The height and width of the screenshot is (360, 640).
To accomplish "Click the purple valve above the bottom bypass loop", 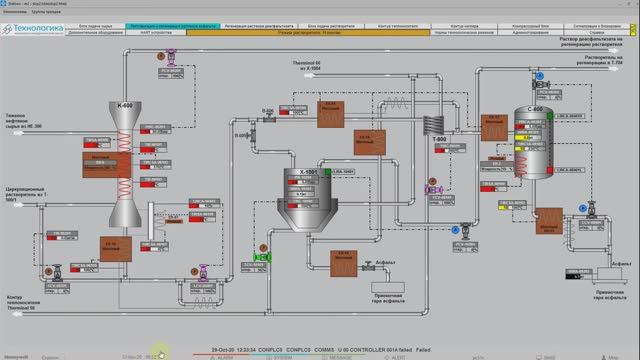I will pos(203,273).
